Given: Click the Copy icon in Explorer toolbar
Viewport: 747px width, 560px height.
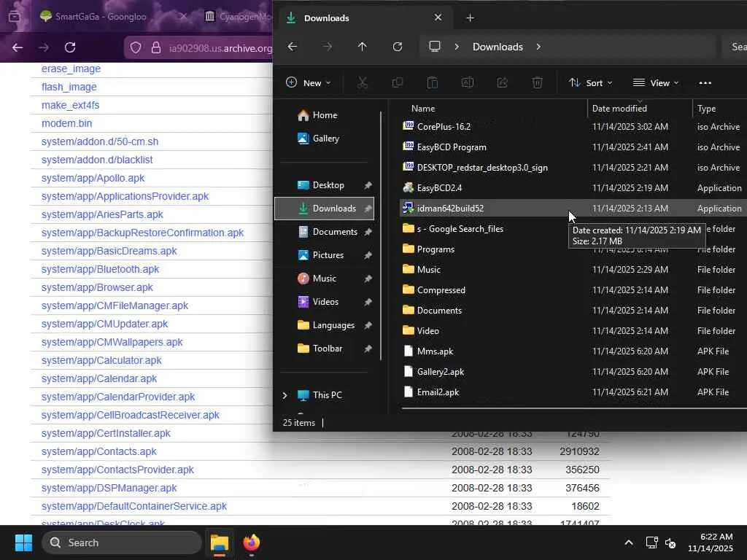Looking at the screenshot, I should (398, 83).
